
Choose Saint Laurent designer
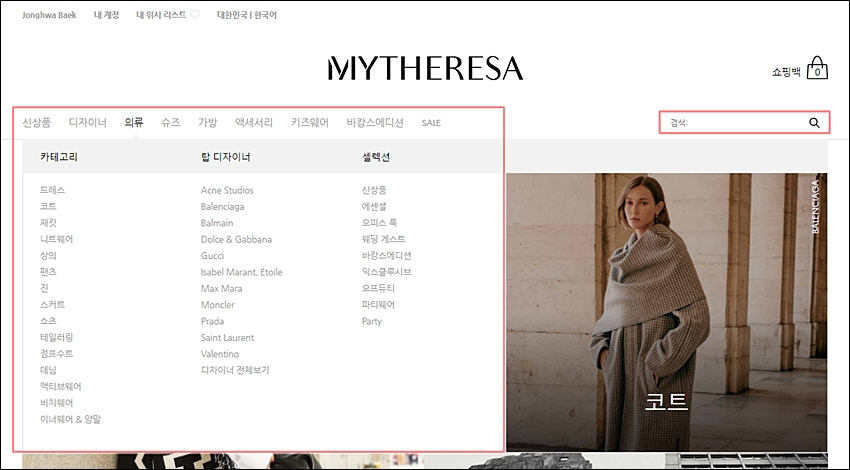pyautogui.click(x=227, y=337)
